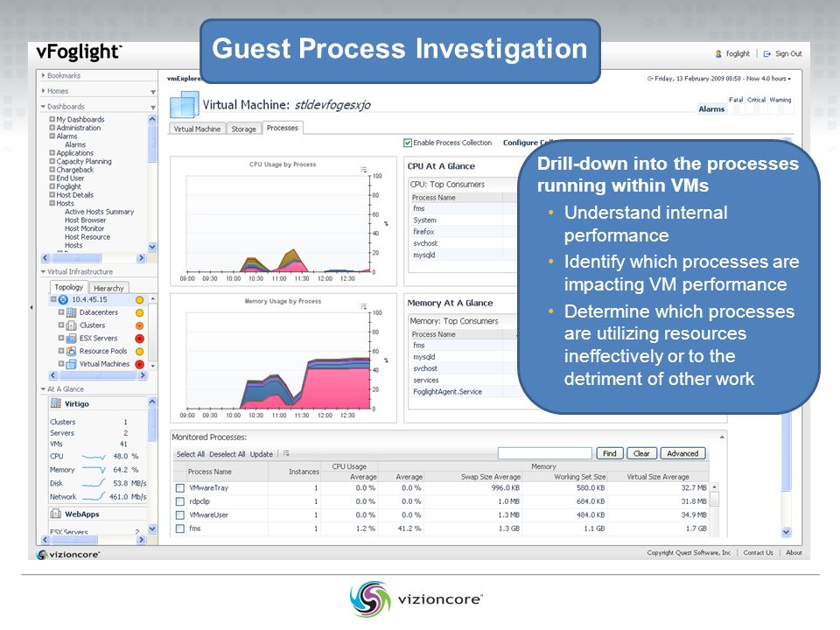Click the left panel collapse arrow handle
This screenshot has width=840, height=630.
(31, 307)
